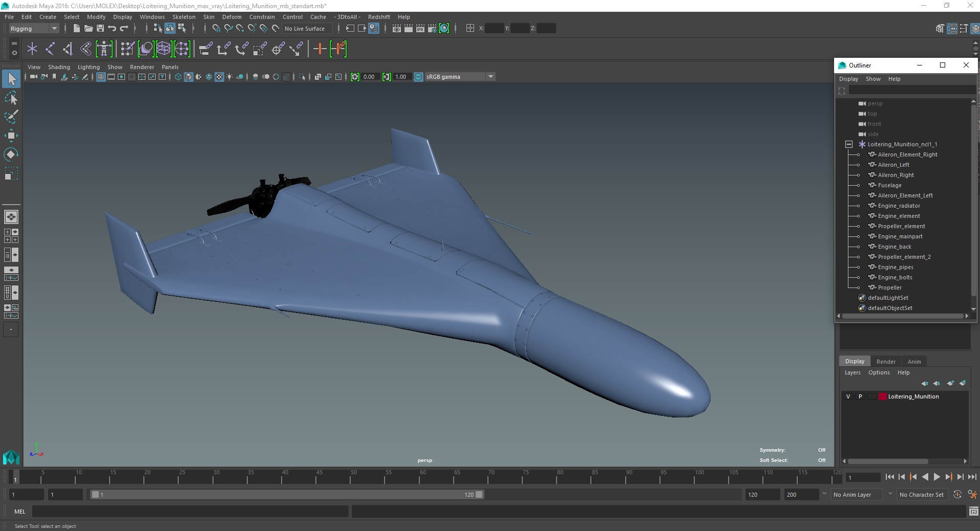Click the Set Key orange shelf icon

[x=320, y=49]
